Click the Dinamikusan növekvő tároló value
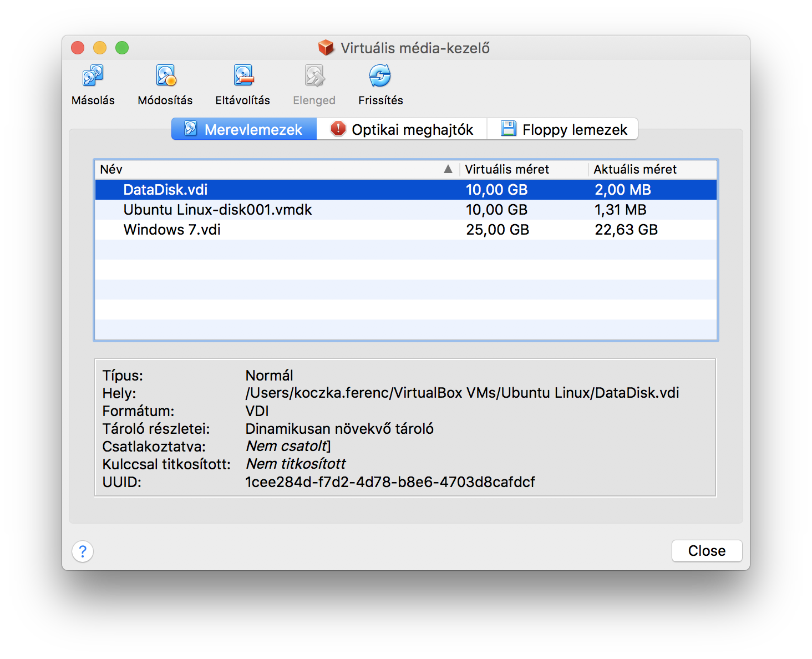This screenshot has height=659, width=812. point(339,428)
